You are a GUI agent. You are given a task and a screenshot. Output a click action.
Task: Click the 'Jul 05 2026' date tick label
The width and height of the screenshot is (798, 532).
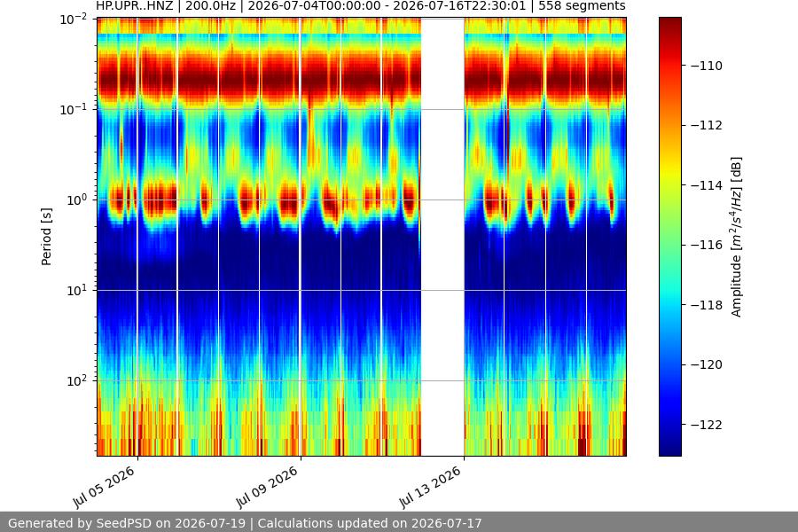pyautogui.click(x=105, y=487)
